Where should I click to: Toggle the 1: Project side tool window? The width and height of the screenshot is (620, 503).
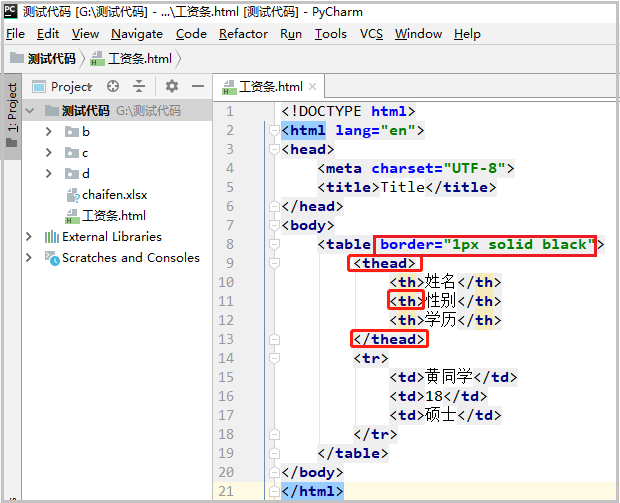[x=12, y=115]
